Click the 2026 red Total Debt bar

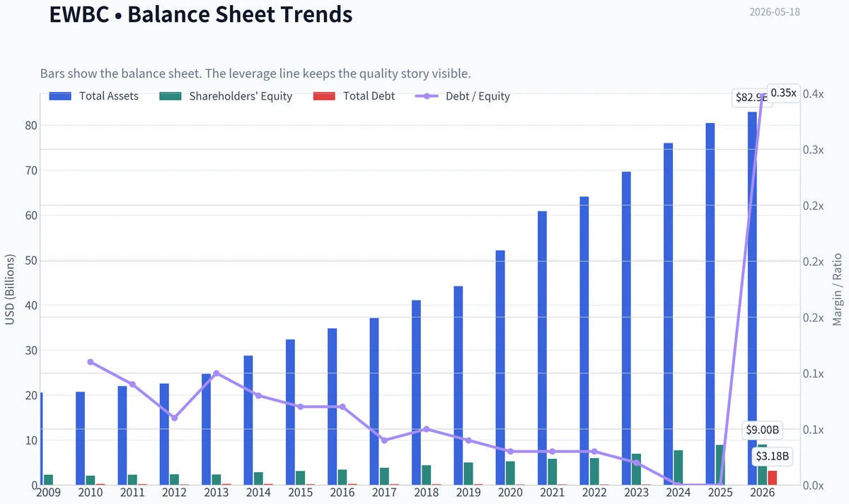[x=772, y=478]
